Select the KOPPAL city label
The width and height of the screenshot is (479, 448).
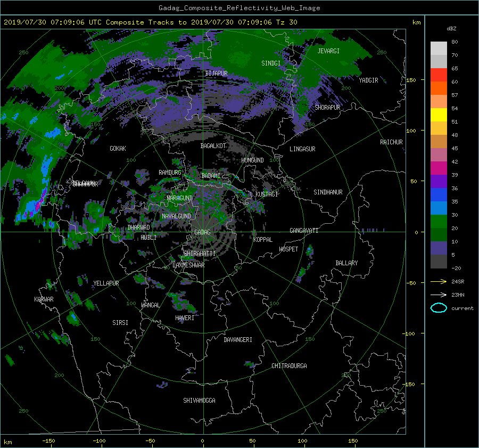coord(263,240)
